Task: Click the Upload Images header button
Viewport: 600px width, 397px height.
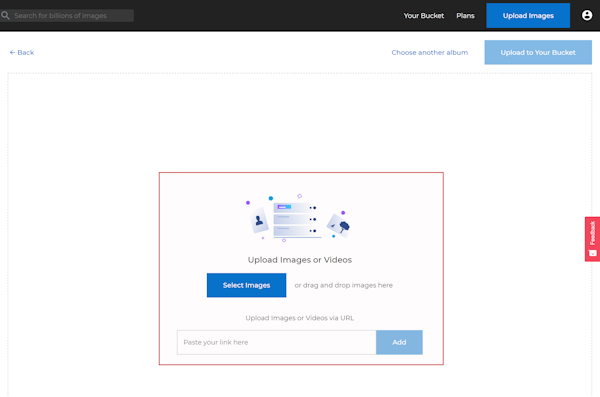Action: pos(528,16)
